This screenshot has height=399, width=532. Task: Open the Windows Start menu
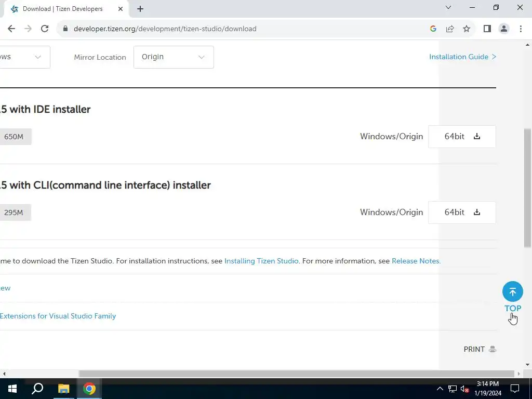[x=12, y=389]
